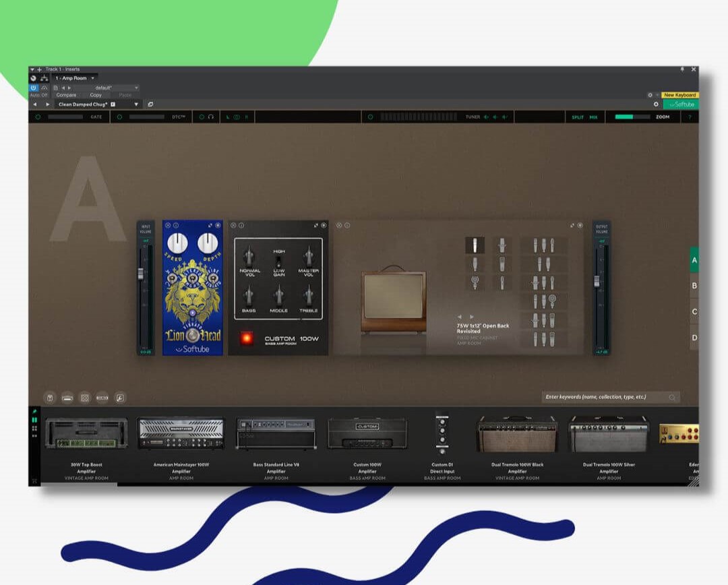
Task: Open the help question mark icon
Action: [x=690, y=117]
